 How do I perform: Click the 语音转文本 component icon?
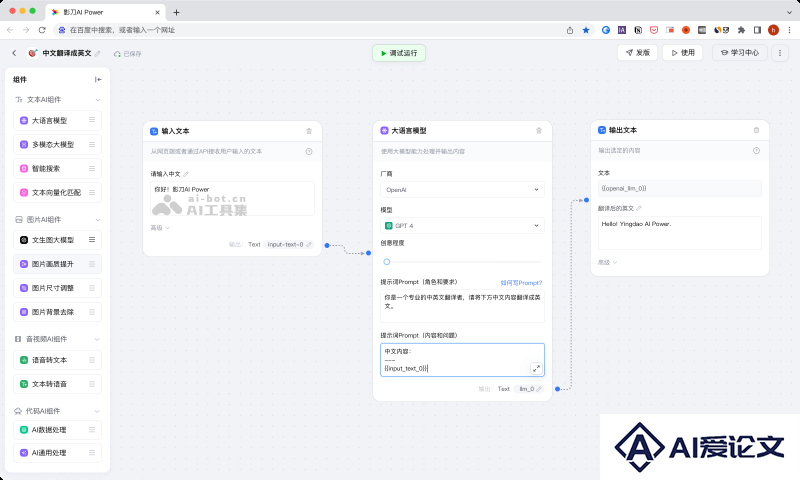[x=24, y=360]
